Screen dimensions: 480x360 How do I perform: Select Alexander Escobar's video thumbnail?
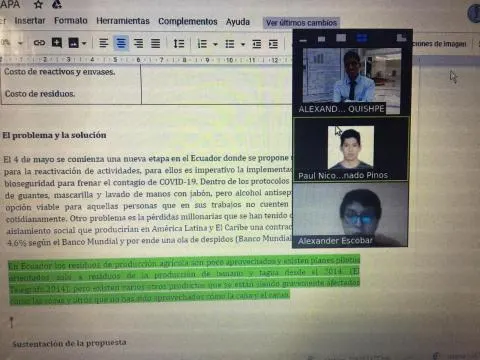(x=350, y=215)
